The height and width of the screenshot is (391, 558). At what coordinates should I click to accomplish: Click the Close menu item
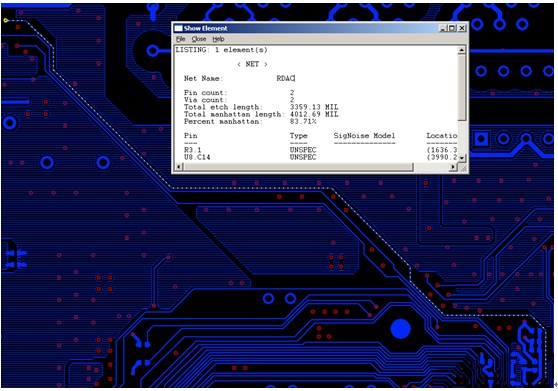[199, 39]
